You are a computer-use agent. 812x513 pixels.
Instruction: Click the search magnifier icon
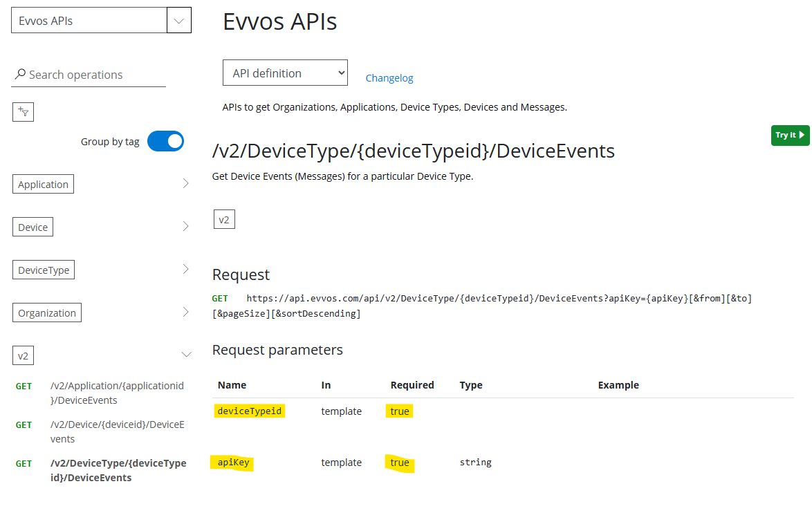tap(20, 74)
